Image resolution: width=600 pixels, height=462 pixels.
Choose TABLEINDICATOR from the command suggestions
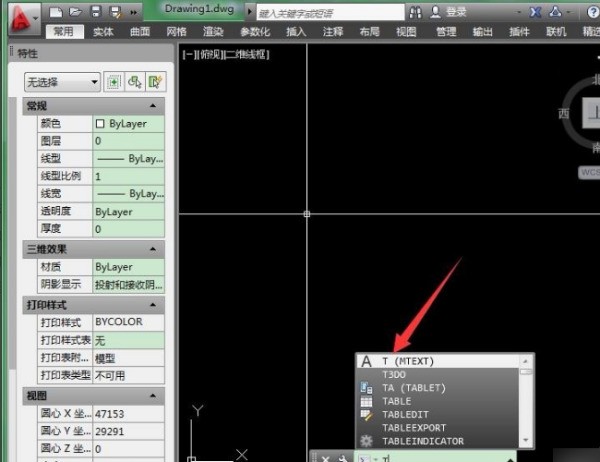(438, 441)
